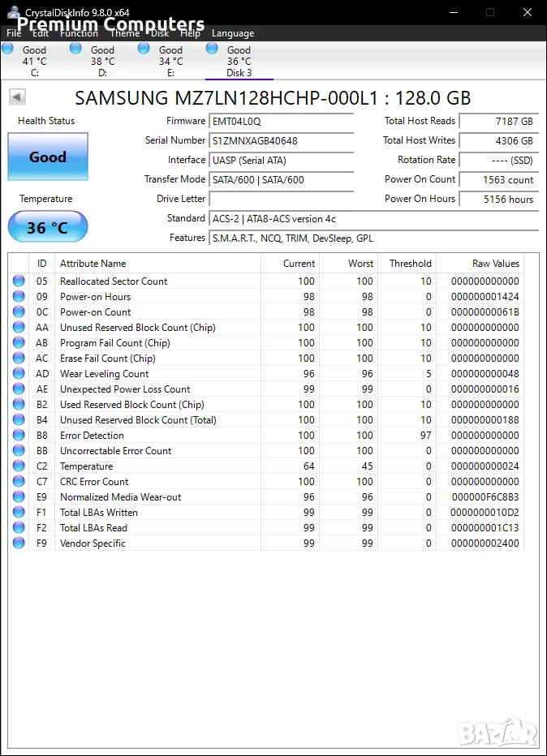
Task: Click raw value 000000001424
Action: pyautogui.click(x=485, y=297)
